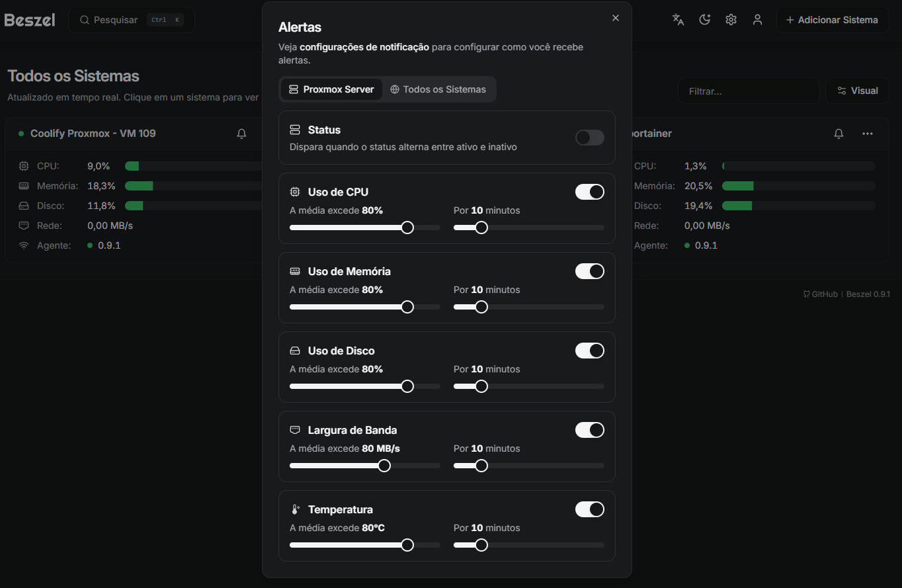Click the Uso de Disco threshold slider handle
Screen dimensions: 902x588
tap(407, 386)
